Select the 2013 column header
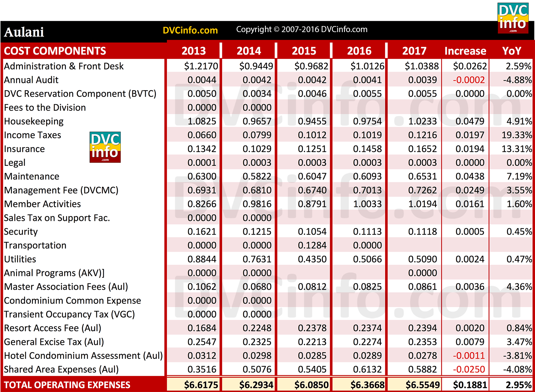Image resolution: width=535 pixels, height=392 pixels. pos(194,51)
